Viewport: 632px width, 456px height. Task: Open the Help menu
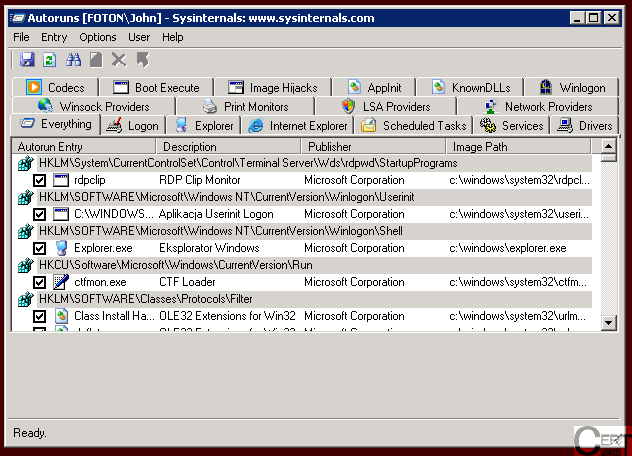(173, 37)
